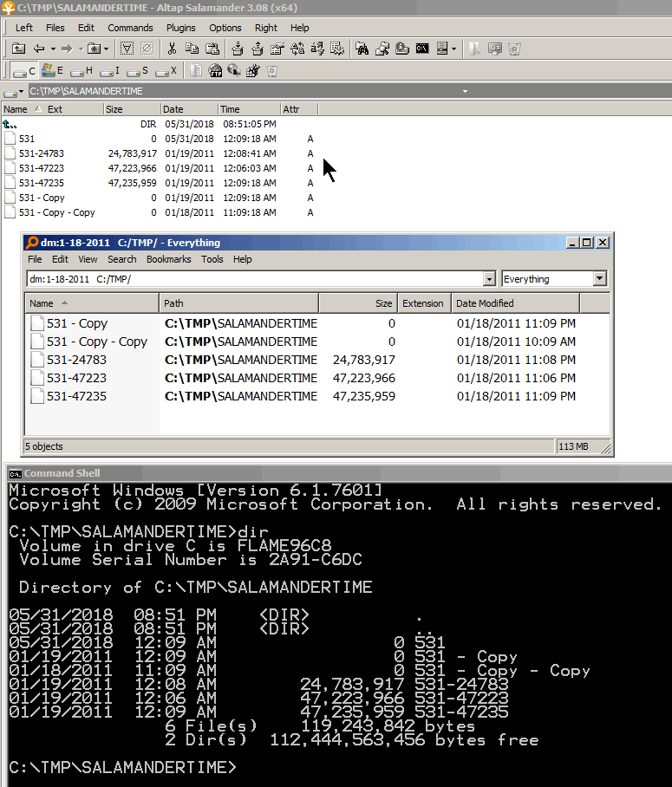Expand the Everything filter dropdown
The image size is (672, 787).
(x=599, y=279)
